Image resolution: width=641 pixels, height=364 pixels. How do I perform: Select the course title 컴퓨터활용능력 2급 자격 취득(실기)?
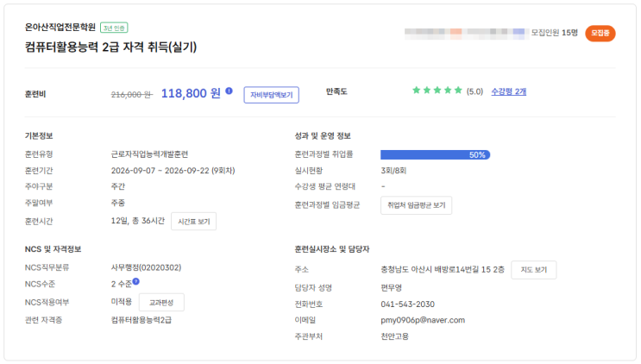click(x=110, y=47)
